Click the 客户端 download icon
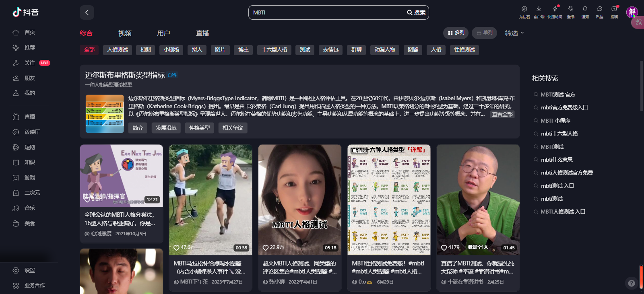The width and height of the screenshot is (644, 294). point(539,12)
